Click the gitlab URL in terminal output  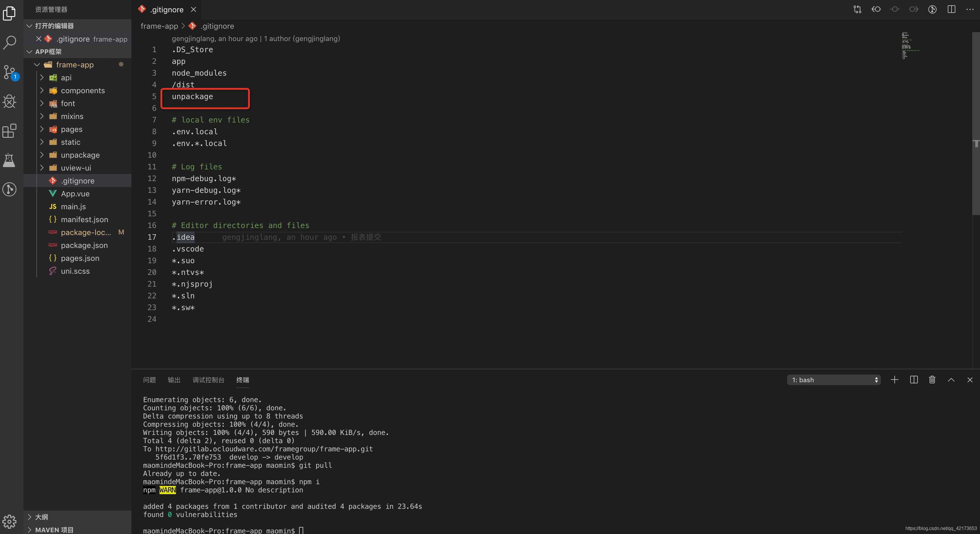pyautogui.click(x=264, y=449)
